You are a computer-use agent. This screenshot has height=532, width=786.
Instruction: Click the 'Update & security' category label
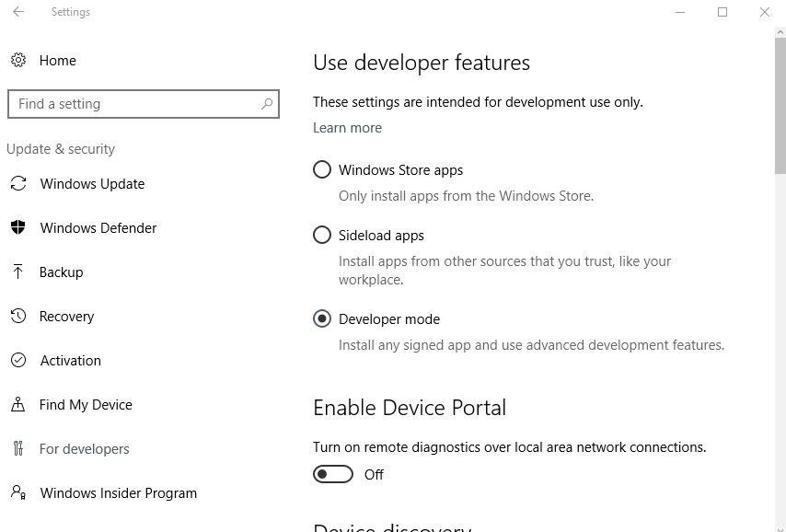(x=61, y=149)
